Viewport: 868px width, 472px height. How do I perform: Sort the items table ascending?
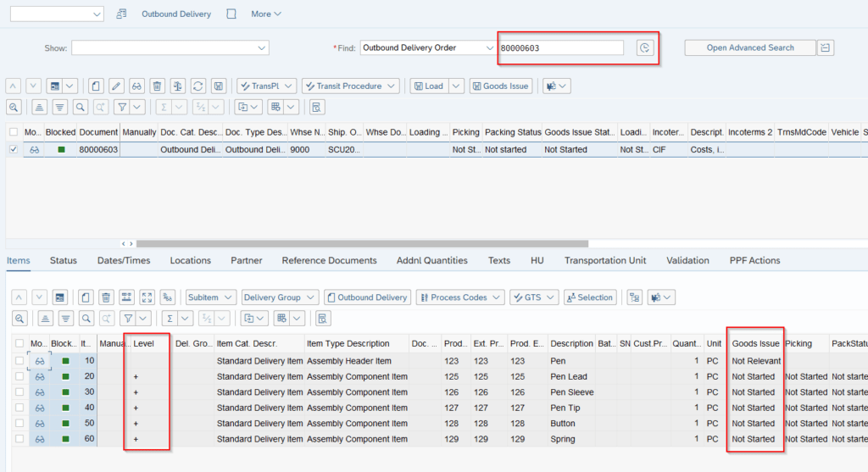[x=45, y=319]
